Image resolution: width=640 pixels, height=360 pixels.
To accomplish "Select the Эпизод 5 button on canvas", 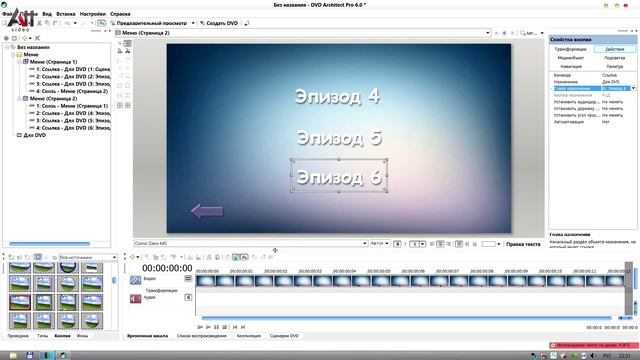I will pos(339,138).
